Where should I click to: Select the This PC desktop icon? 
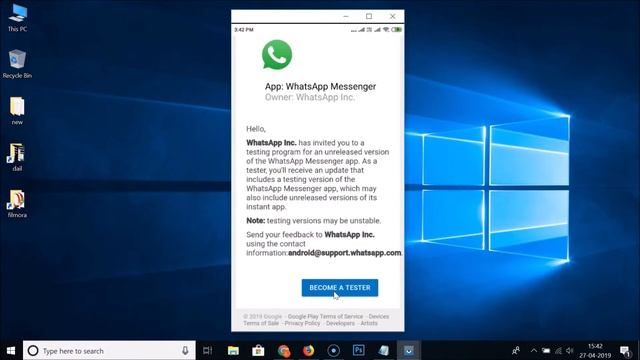click(17, 18)
